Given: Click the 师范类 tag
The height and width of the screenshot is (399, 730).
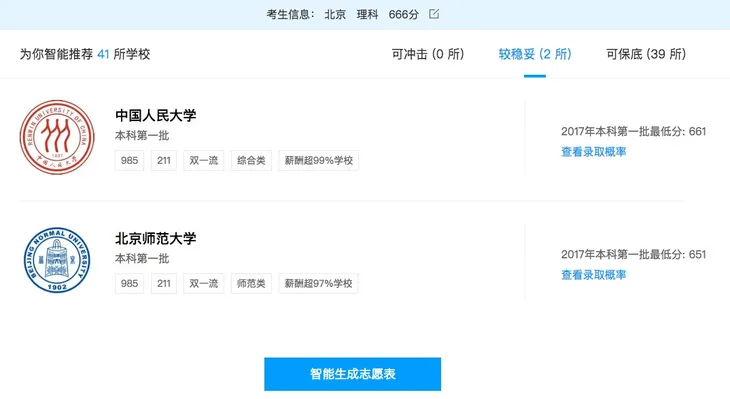Looking at the screenshot, I should [251, 284].
